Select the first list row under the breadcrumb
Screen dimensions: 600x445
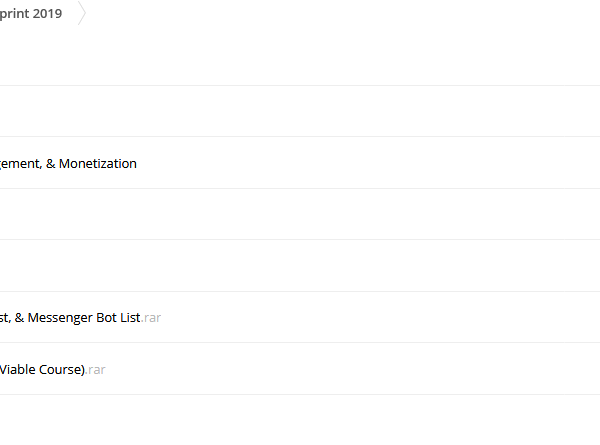pyautogui.click(x=300, y=59)
